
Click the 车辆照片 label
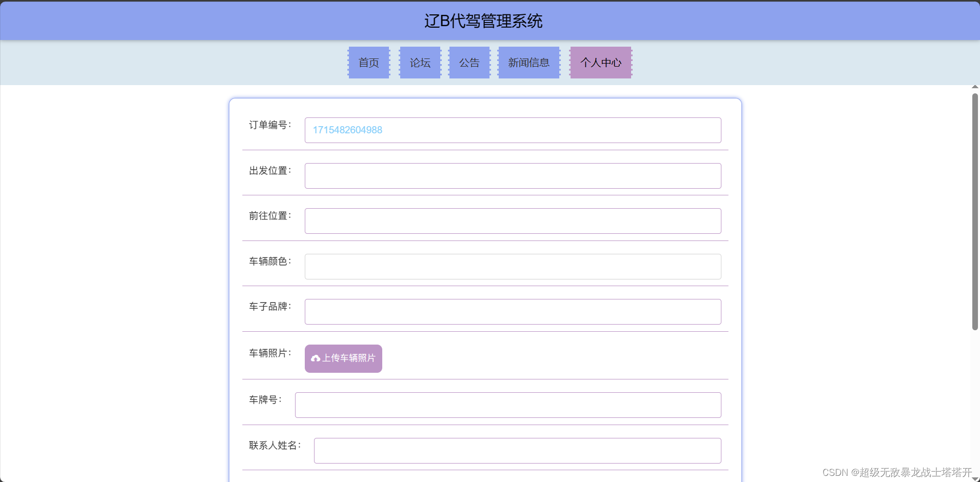[x=270, y=353]
